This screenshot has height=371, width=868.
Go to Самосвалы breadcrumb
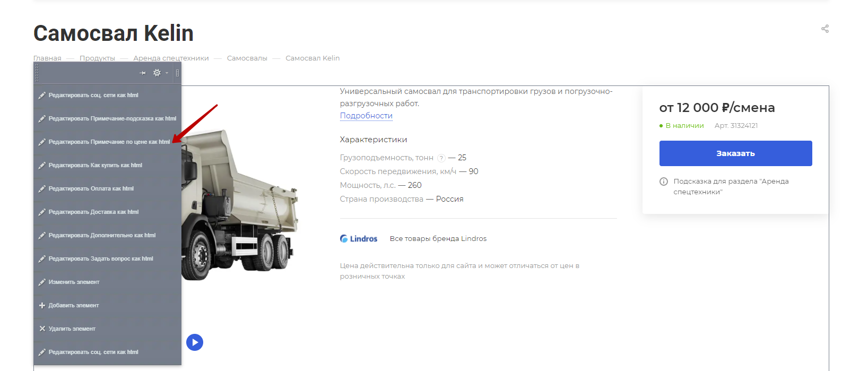247,58
